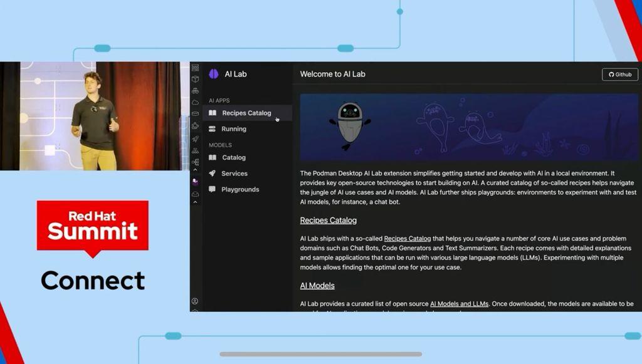Open the AI Models and LLMs link

coord(459,304)
